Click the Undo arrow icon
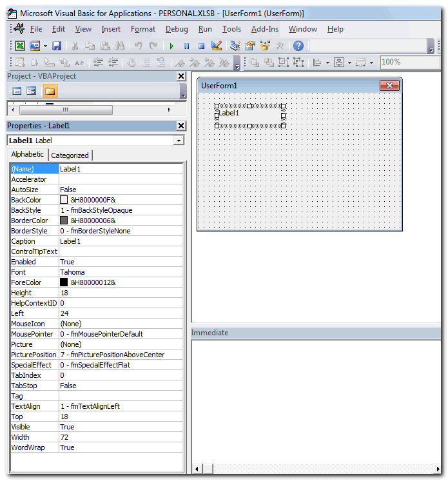The height and width of the screenshot is (481, 448). 139,46
